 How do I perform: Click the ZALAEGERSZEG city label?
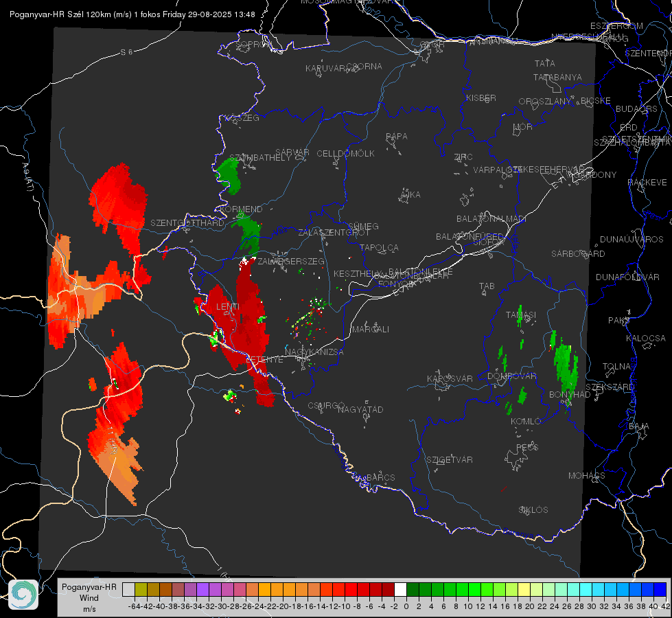(x=291, y=261)
